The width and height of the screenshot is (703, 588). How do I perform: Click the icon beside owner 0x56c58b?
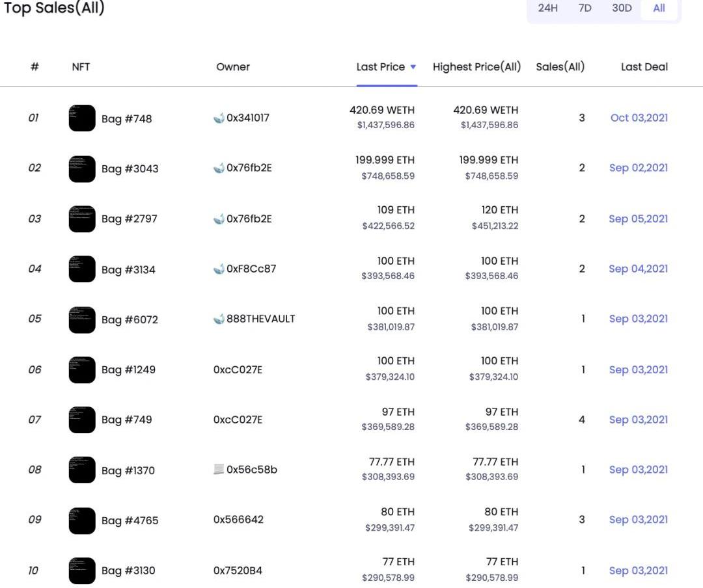coord(219,470)
